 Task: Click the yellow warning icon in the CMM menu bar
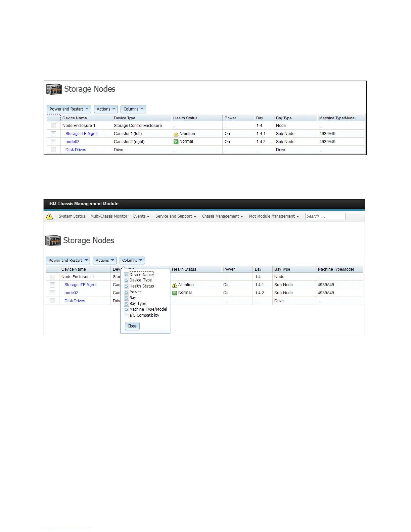pos(49,216)
